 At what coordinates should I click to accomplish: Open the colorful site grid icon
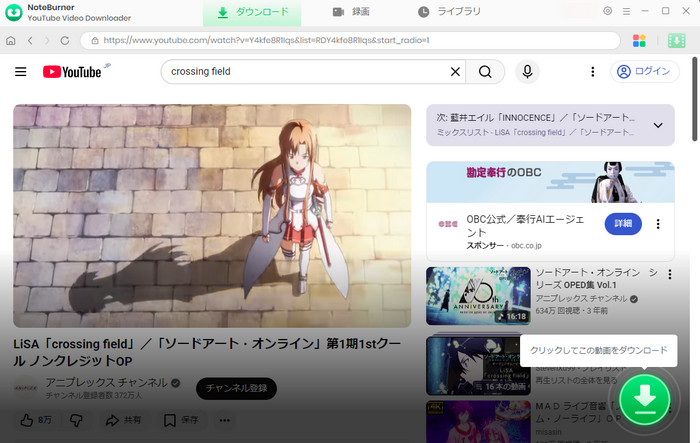pyautogui.click(x=639, y=41)
